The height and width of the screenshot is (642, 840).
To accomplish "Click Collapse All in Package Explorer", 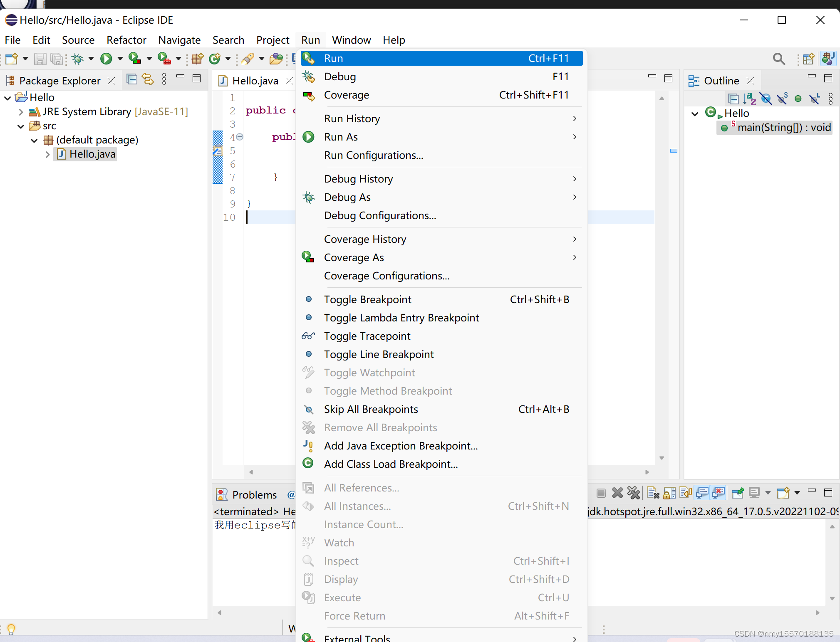I will [131, 79].
